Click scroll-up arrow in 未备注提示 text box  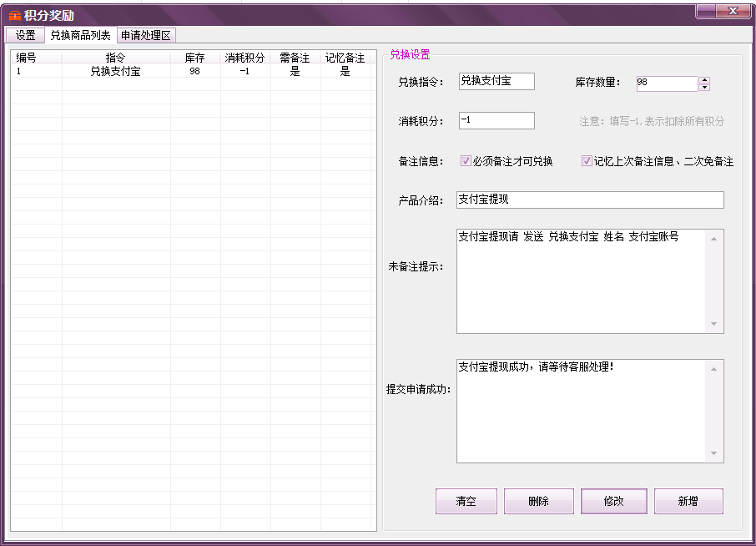pyautogui.click(x=713, y=238)
